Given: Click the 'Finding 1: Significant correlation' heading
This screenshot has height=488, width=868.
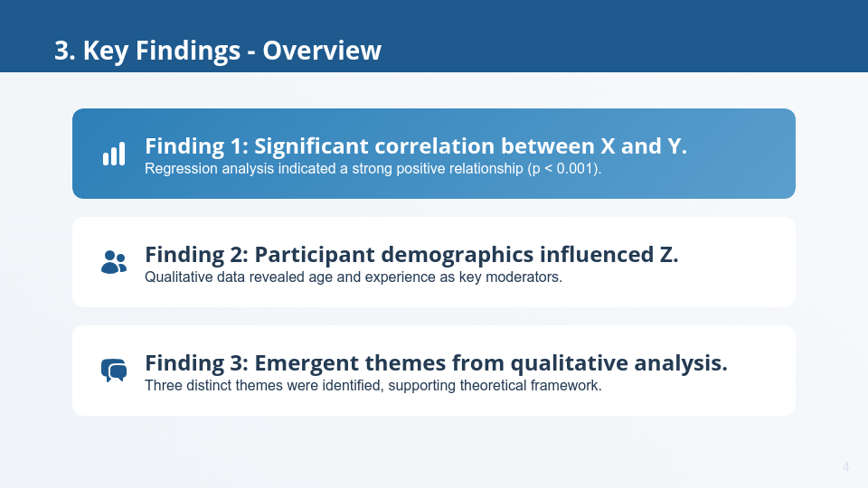Looking at the screenshot, I should [416, 146].
